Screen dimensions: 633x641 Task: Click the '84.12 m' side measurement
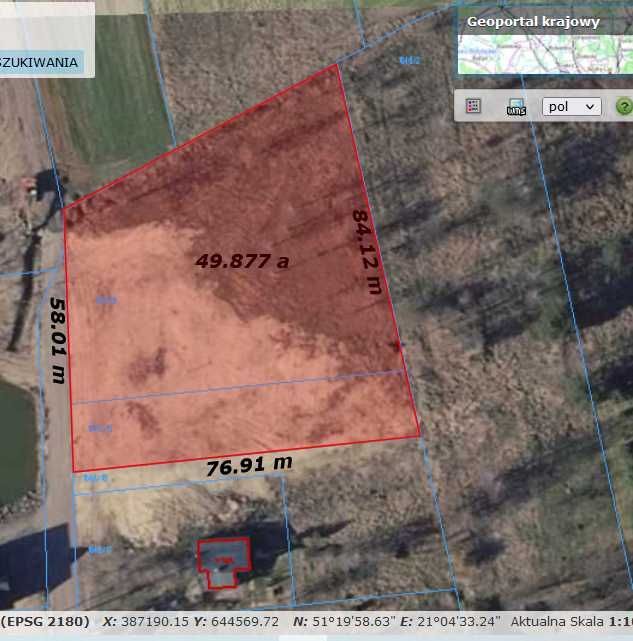[367, 251]
